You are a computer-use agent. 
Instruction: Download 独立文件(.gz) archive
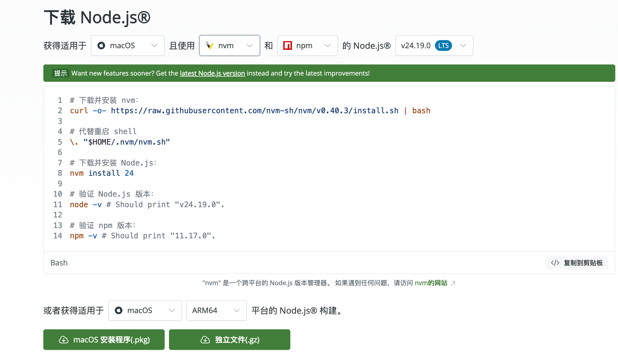[x=230, y=340]
